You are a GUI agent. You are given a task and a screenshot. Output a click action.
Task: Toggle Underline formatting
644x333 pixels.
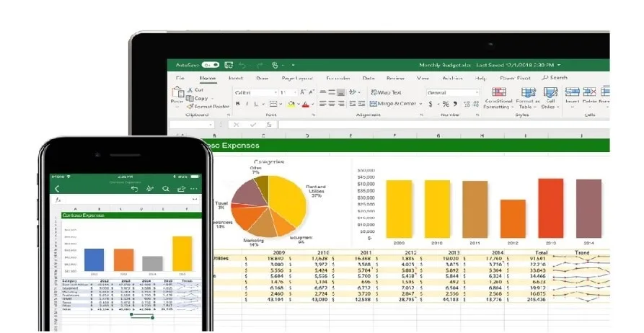(x=256, y=105)
